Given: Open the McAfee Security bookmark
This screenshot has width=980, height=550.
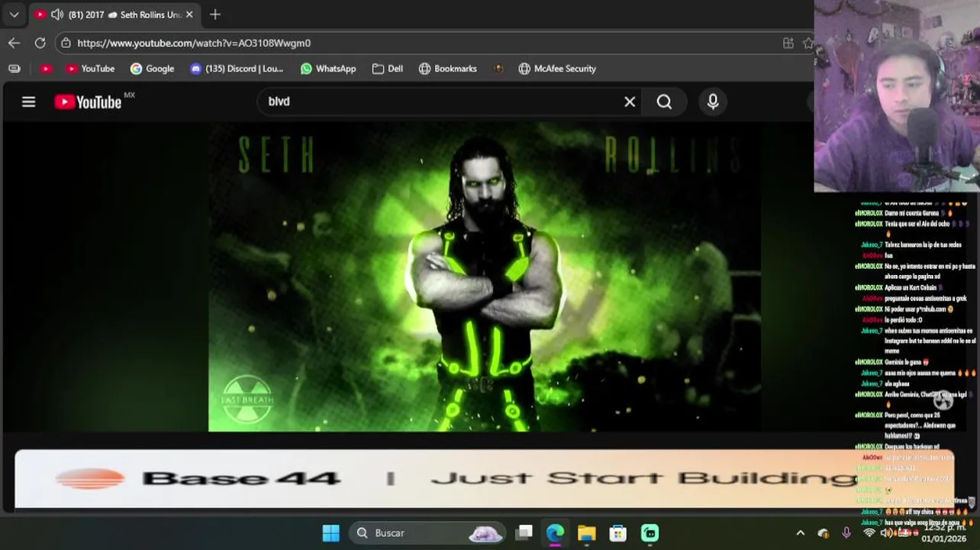Looking at the screenshot, I should [557, 69].
